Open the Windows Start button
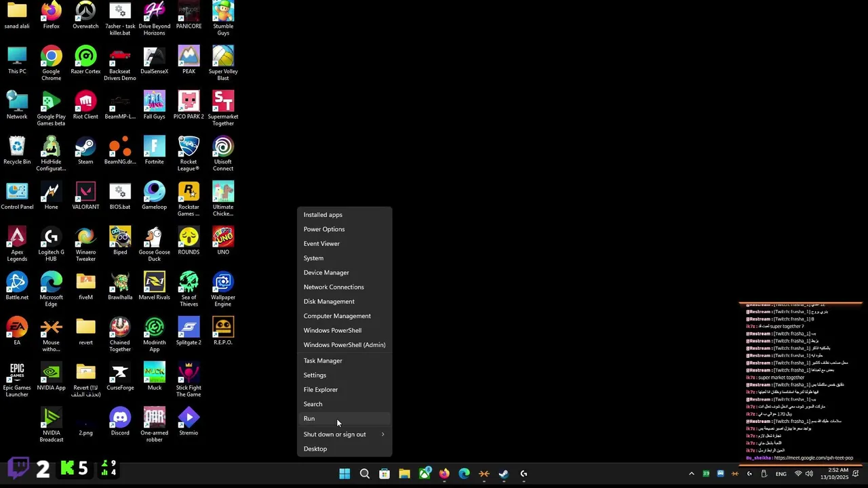This screenshot has height=488, width=868. 344,474
